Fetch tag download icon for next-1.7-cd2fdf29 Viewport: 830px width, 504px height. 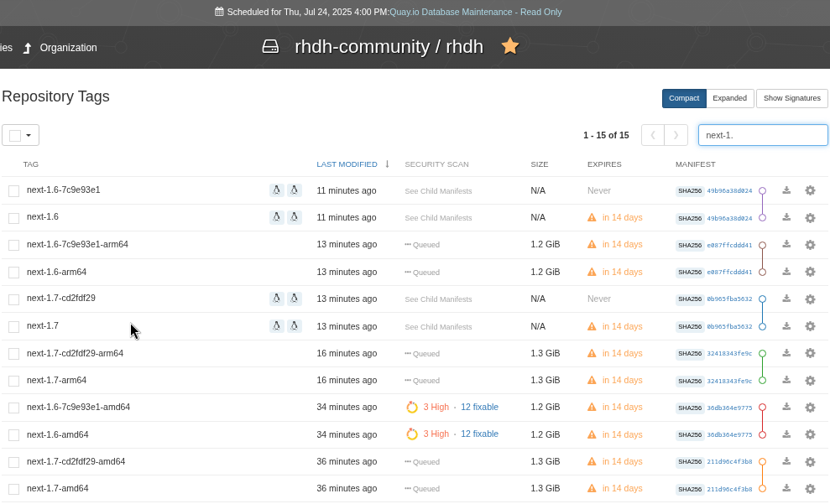(x=786, y=299)
